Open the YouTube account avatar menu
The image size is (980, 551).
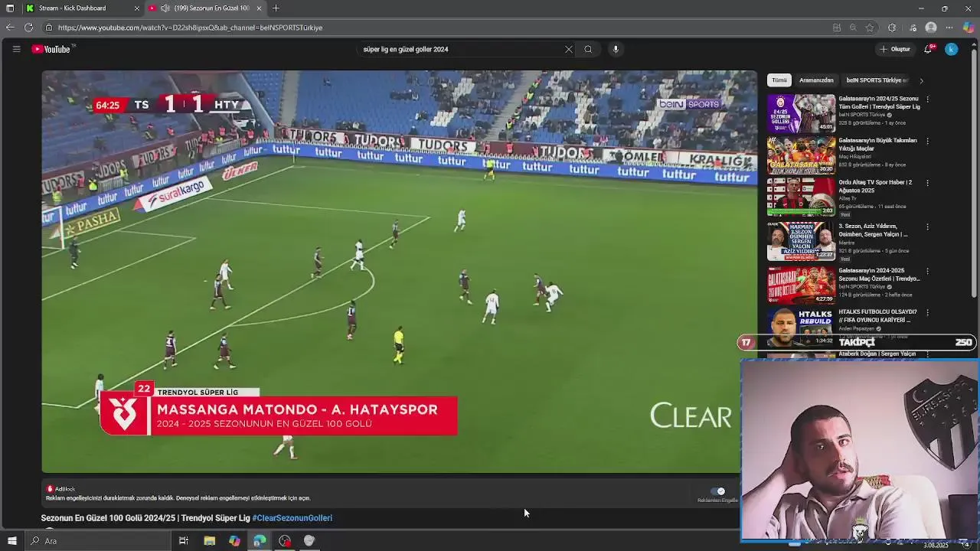pyautogui.click(x=951, y=49)
